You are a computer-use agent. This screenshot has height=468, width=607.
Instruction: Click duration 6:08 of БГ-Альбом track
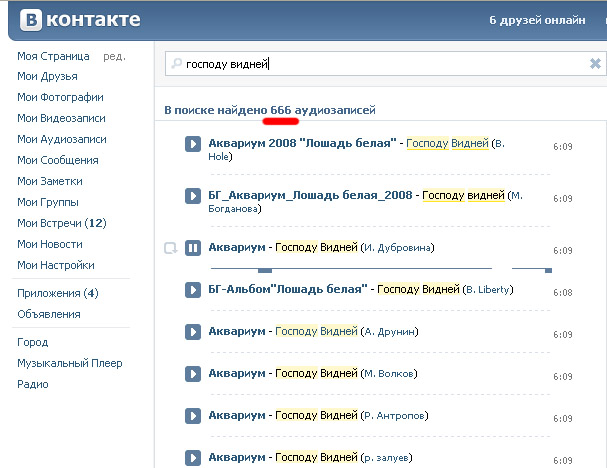[562, 293]
